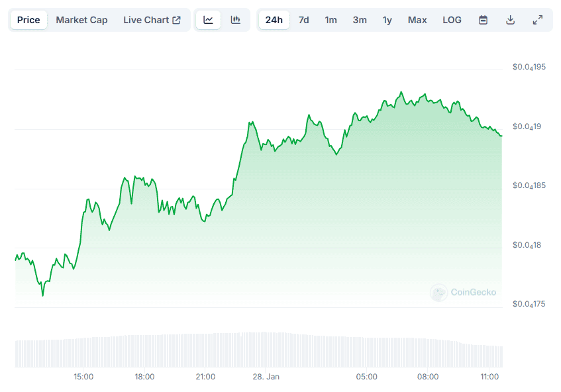561x392 pixels.
Task: Show the Max time range
Action: 417,20
